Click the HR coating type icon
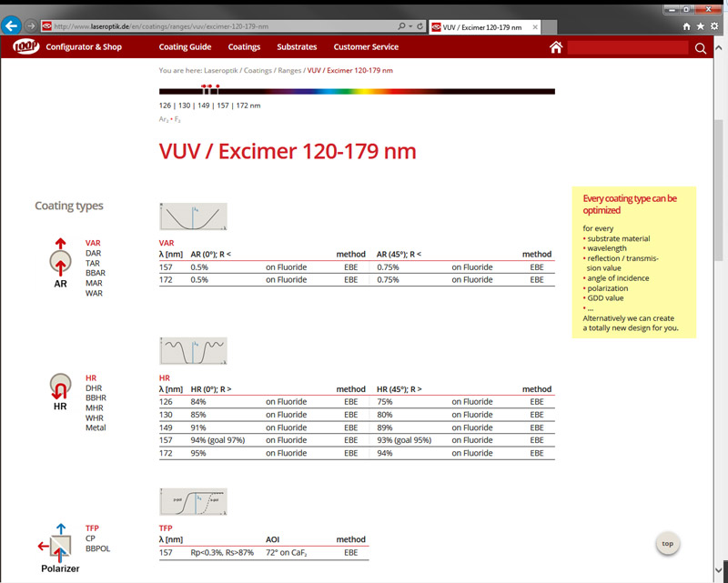The width and height of the screenshot is (728, 583). click(60, 392)
